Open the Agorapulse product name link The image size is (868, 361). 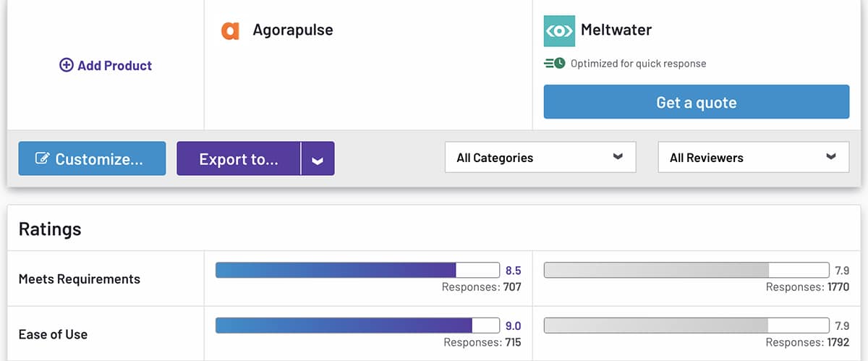point(293,30)
